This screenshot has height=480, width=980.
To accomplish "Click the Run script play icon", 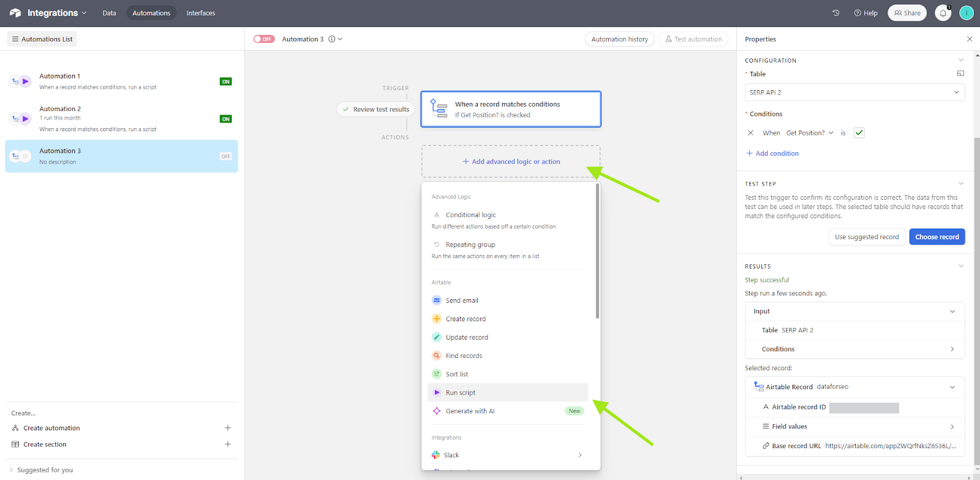I will tap(437, 392).
